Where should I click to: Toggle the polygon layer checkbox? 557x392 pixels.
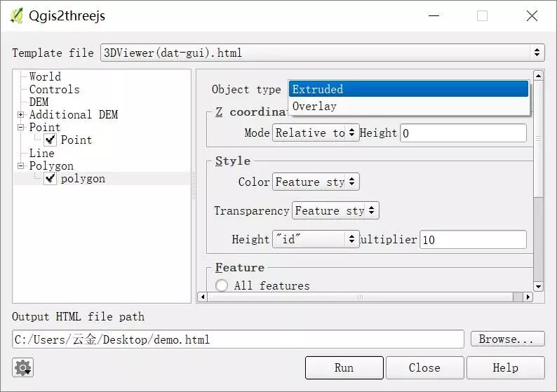pos(50,179)
